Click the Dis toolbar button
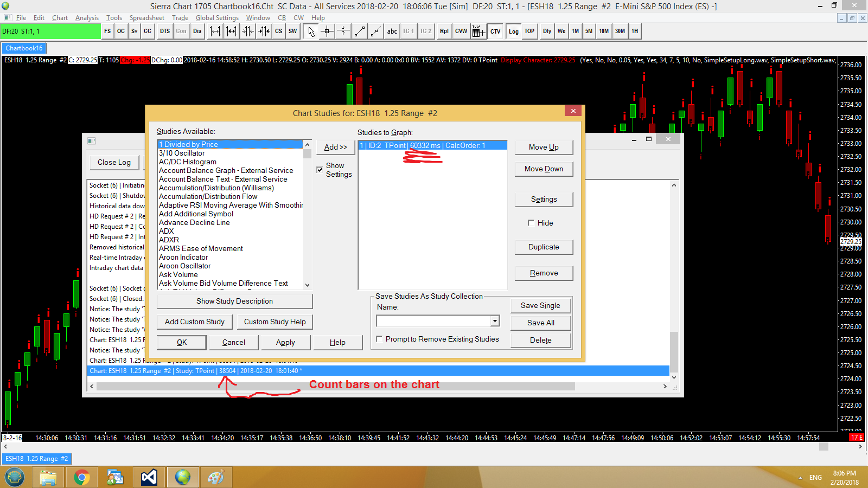The image size is (868, 488). 197,31
